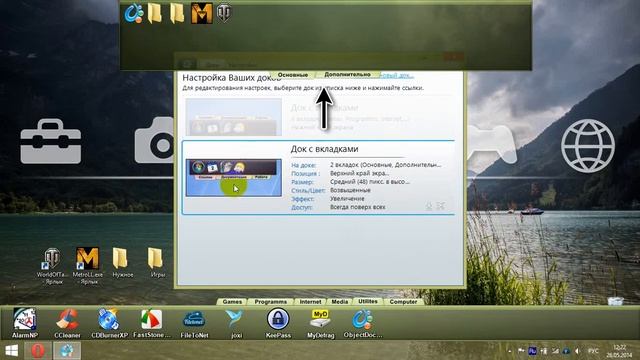Image resolution: width=640 pixels, height=360 pixels.
Task: Click the Всегда поверх всех value
Action: tap(358, 207)
